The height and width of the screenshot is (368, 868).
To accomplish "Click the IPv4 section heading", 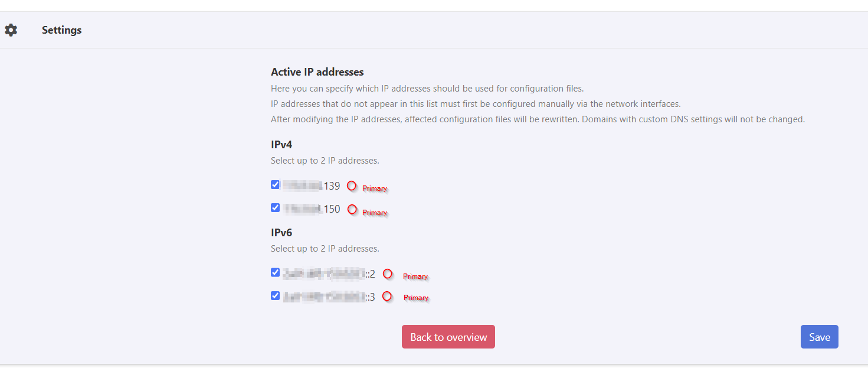I will coord(281,145).
